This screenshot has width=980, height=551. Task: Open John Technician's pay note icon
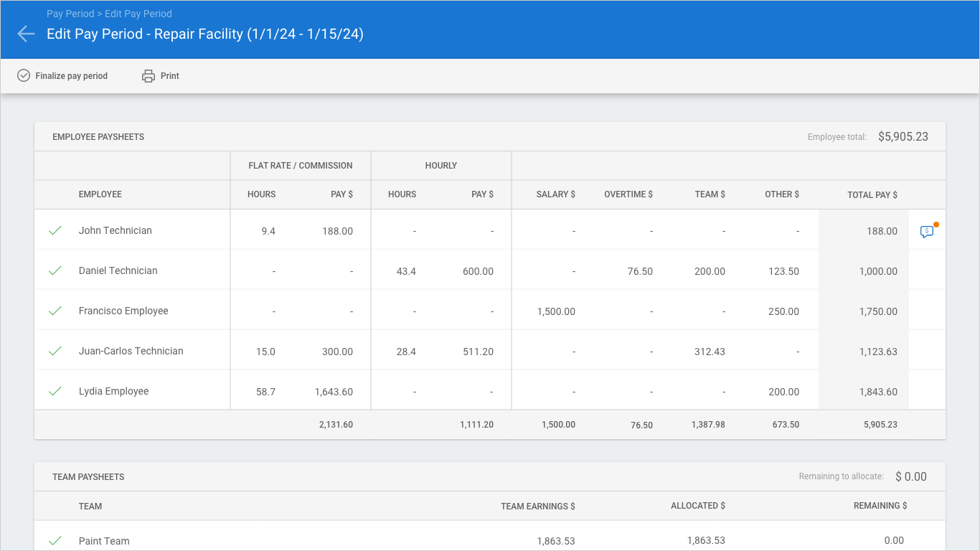pos(927,232)
